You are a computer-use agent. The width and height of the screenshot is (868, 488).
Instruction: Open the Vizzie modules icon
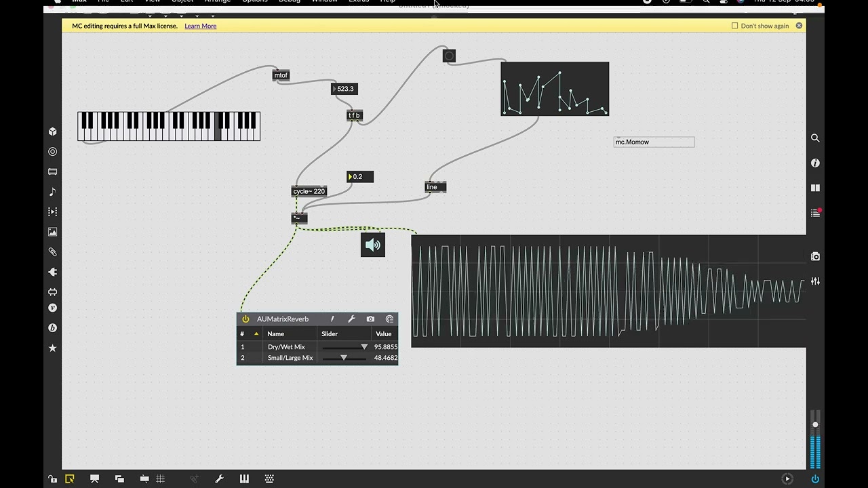(53, 308)
